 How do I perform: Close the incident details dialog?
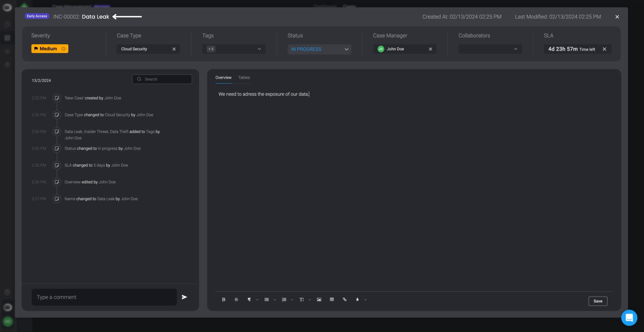(x=617, y=17)
